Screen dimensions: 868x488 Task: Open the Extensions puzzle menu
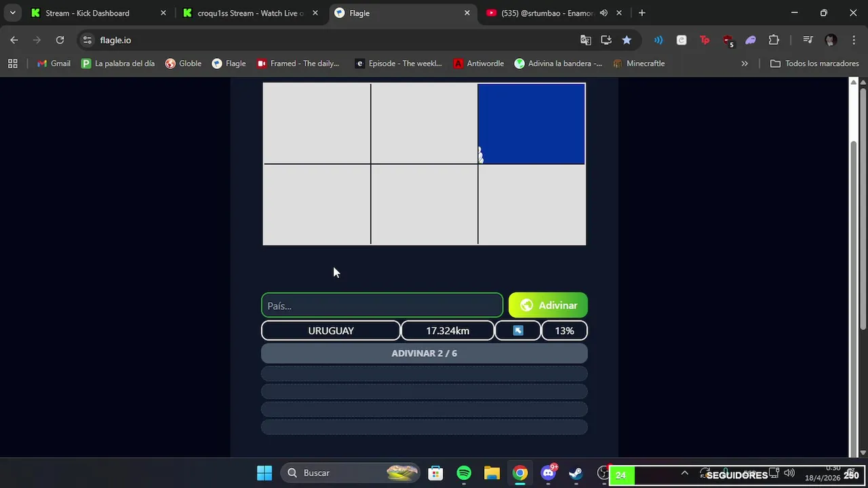(774, 40)
